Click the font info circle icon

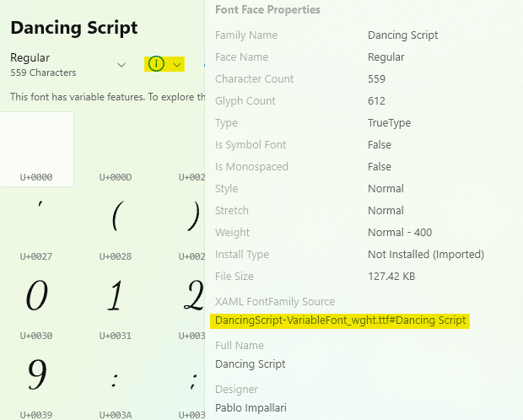[x=155, y=64]
